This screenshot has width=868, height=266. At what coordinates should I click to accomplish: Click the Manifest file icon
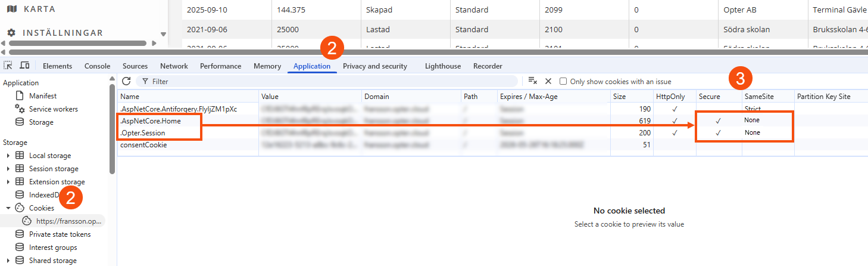click(x=19, y=96)
